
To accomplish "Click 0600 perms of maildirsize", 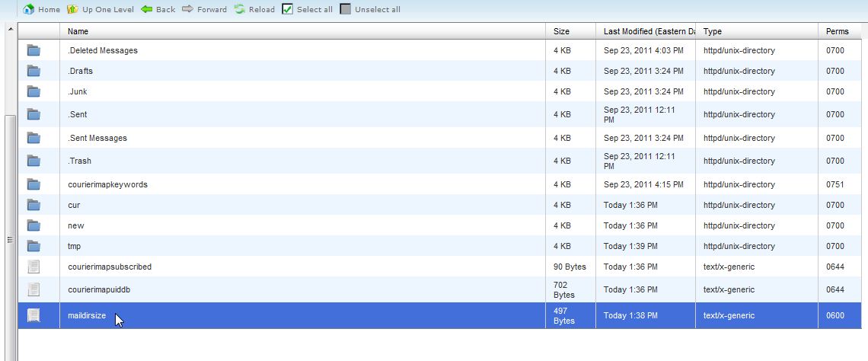I will click(835, 315).
